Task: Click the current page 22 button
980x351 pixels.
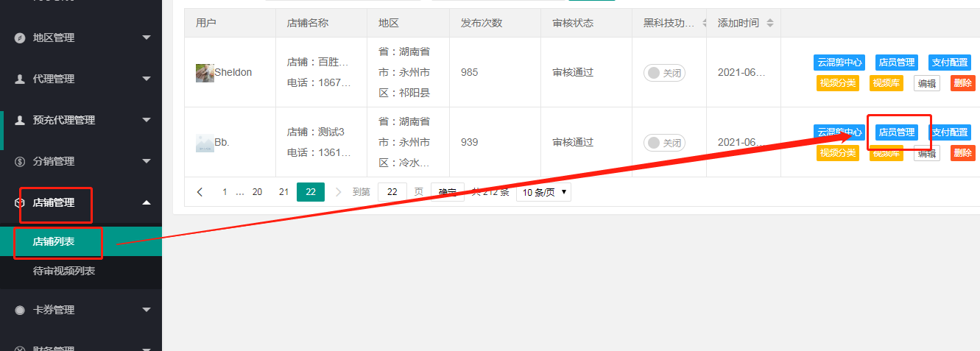Action: pos(311,192)
